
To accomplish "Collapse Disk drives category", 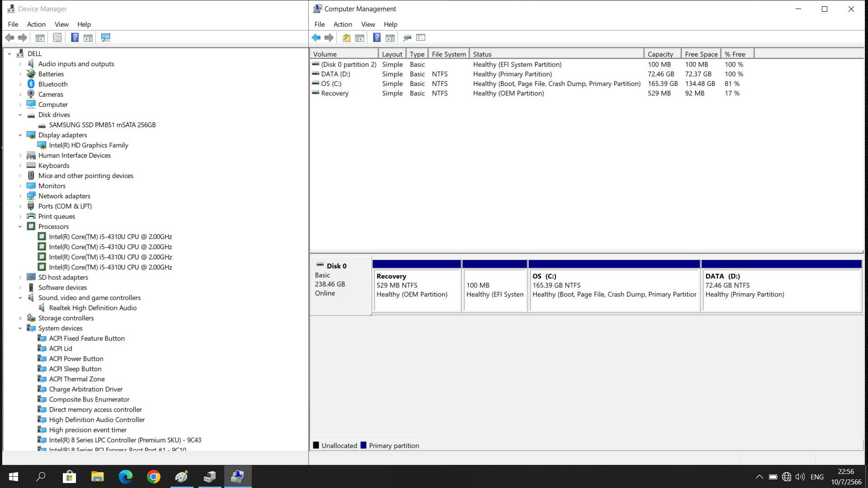I will click(20, 115).
